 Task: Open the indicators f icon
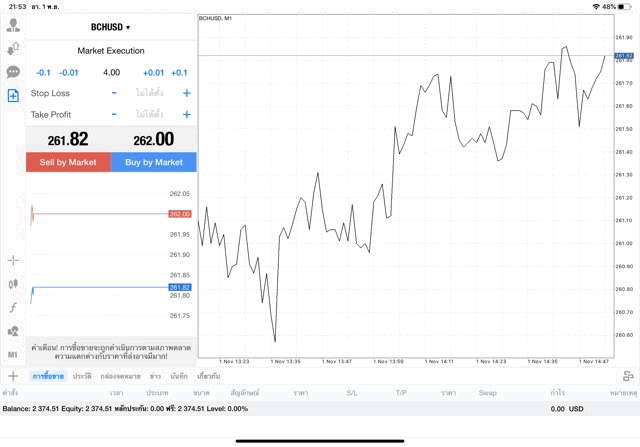13,307
